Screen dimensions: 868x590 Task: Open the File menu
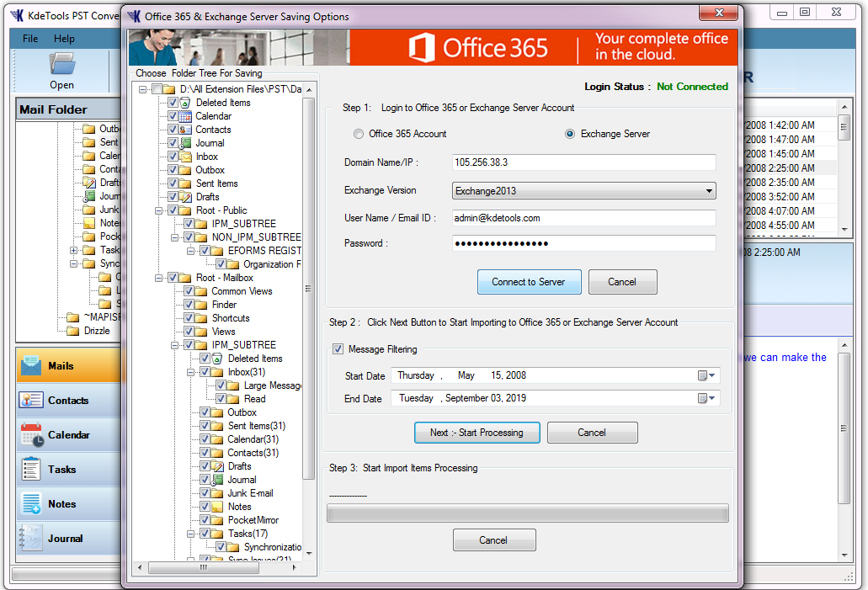point(29,38)
